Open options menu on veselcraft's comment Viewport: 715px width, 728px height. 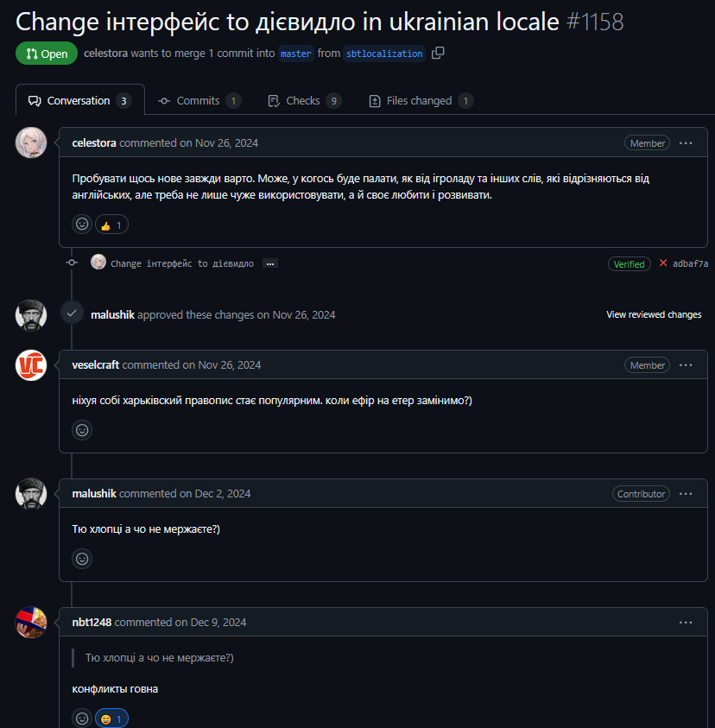click(686, 365)
